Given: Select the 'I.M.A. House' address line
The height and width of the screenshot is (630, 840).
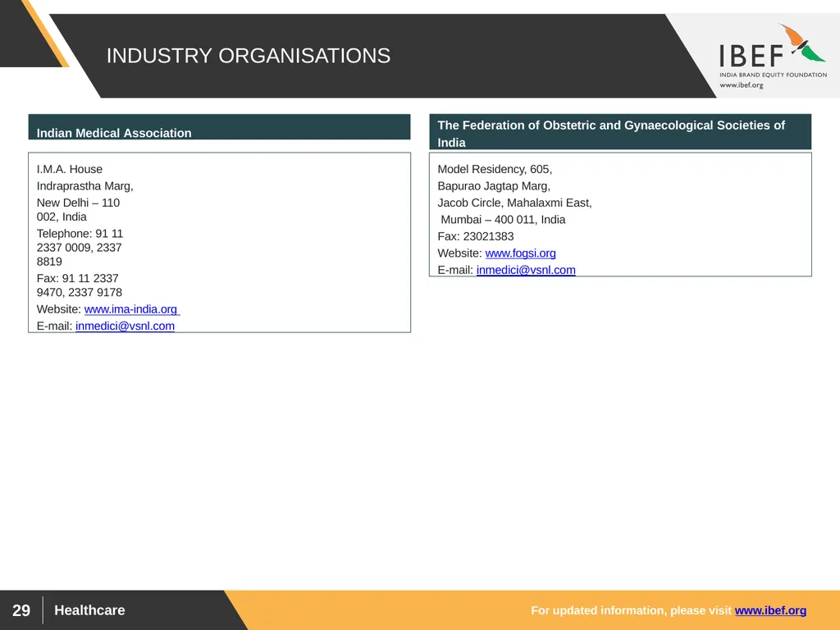Looking at the screenshot, I should coord(69,169).
